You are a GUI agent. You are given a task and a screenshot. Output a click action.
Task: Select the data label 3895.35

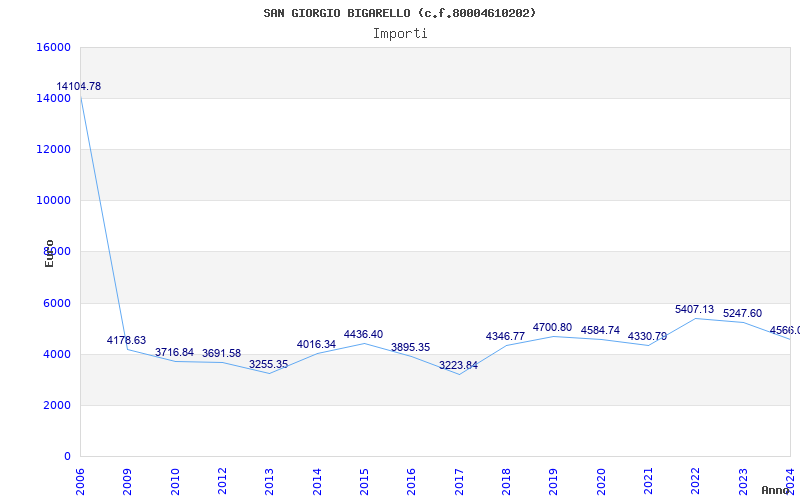point(411,347)
